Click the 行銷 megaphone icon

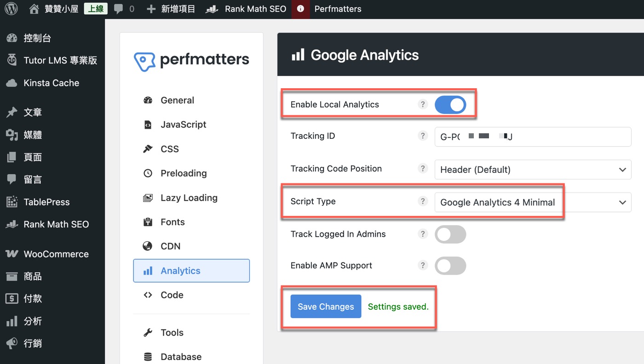(x=12, y=343)
